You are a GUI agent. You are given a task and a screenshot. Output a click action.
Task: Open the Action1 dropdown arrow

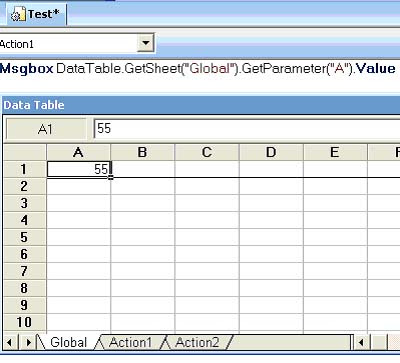(145, 43)
